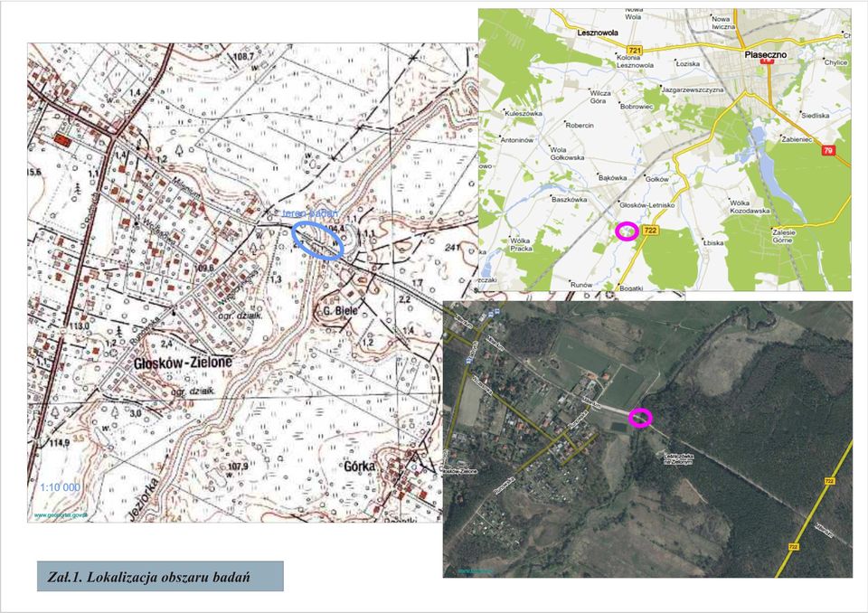Click the 'Gołków' label
Screen dimensions: 868x613
pyautogui.click(x=657, y=179)
